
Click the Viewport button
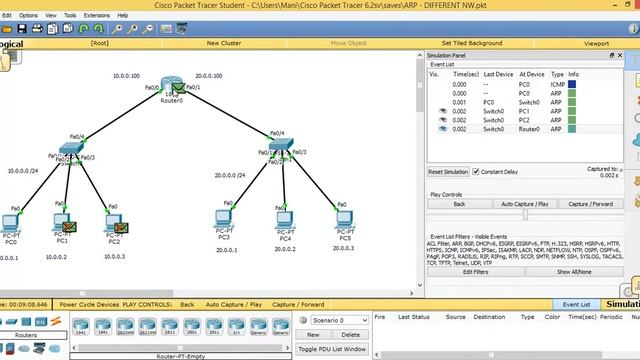pyautogui.click(x=596, y=43)
